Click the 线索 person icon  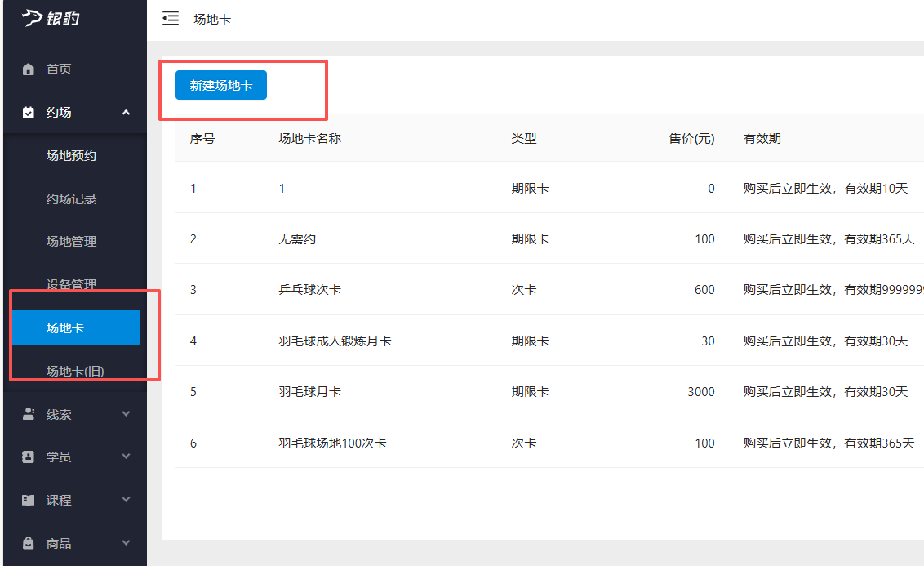(29, 414)
